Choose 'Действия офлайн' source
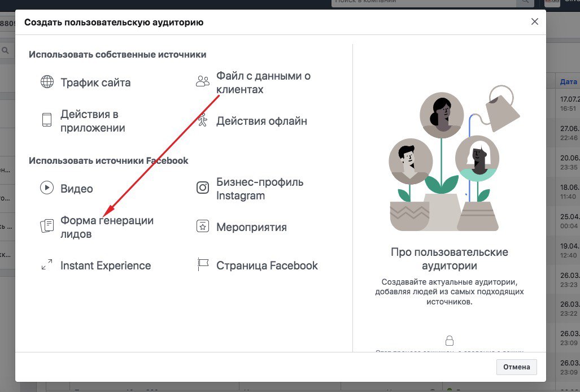This screenshot has width=580, height=392. (x=261, y=121)
